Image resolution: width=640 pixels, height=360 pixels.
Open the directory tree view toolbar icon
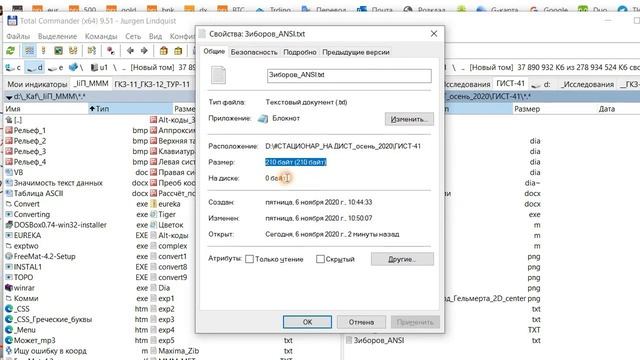coord(73,51)
